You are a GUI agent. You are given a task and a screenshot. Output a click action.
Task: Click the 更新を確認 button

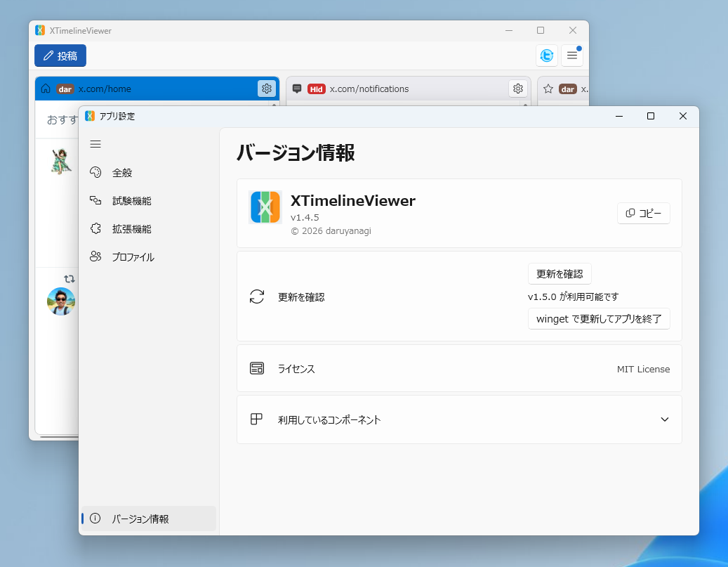coord(560,274)
